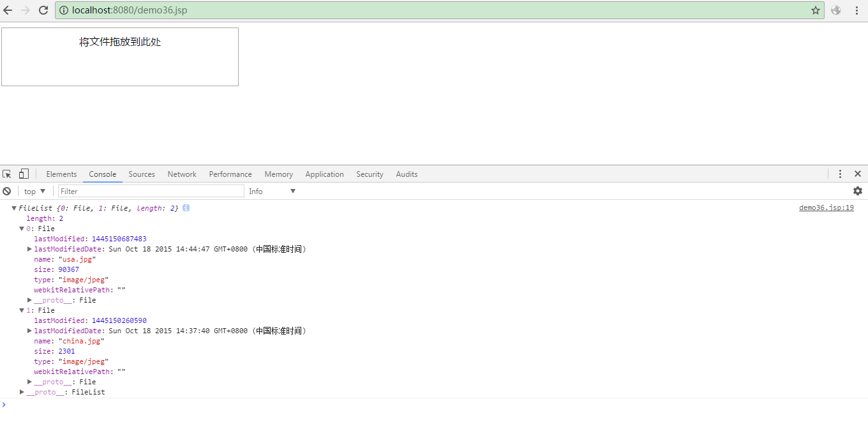Switch to the Elements tab
Viewport: 868px width, 429px height.
click(61, 174)
